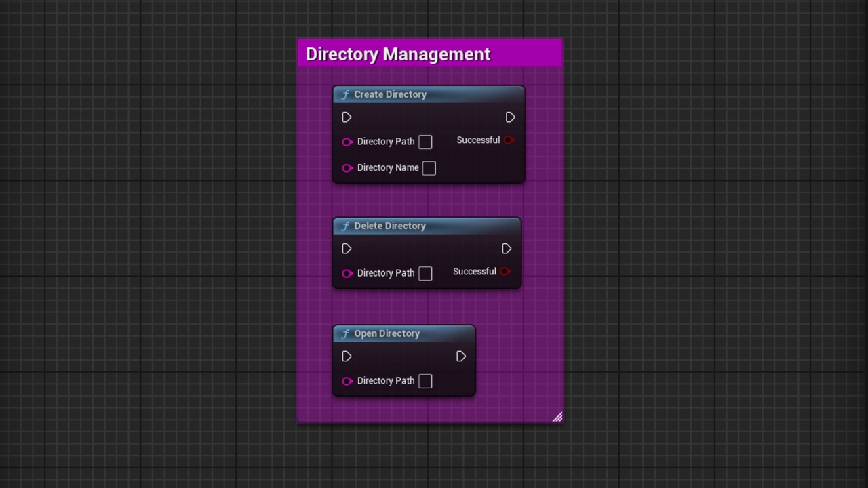The width and height of the screenshot is (868, 488).
Task: Click Create Directory's Successful output pin
Action: click(509, 140)
